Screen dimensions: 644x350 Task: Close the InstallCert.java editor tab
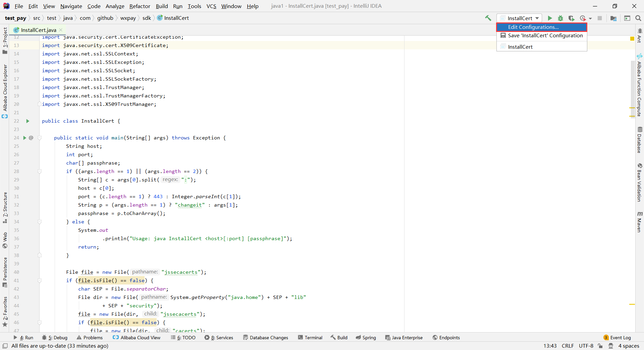point(61,30)
